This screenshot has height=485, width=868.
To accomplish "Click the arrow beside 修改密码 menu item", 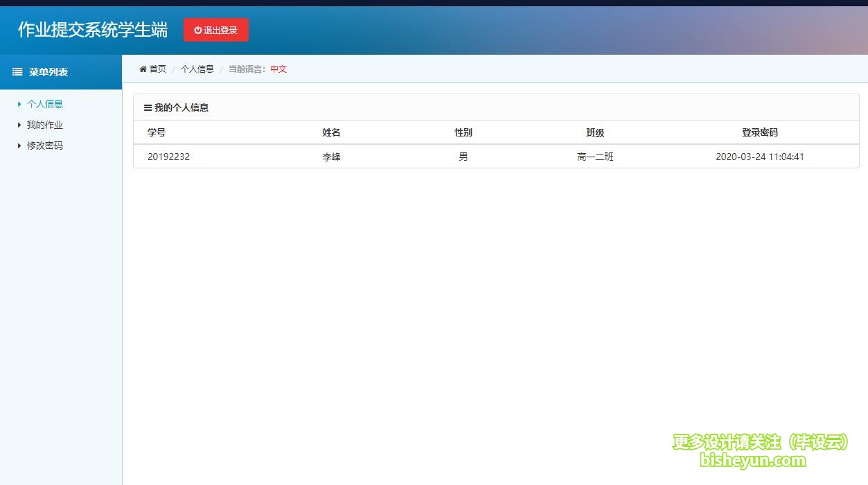I will tap(19, 145).
